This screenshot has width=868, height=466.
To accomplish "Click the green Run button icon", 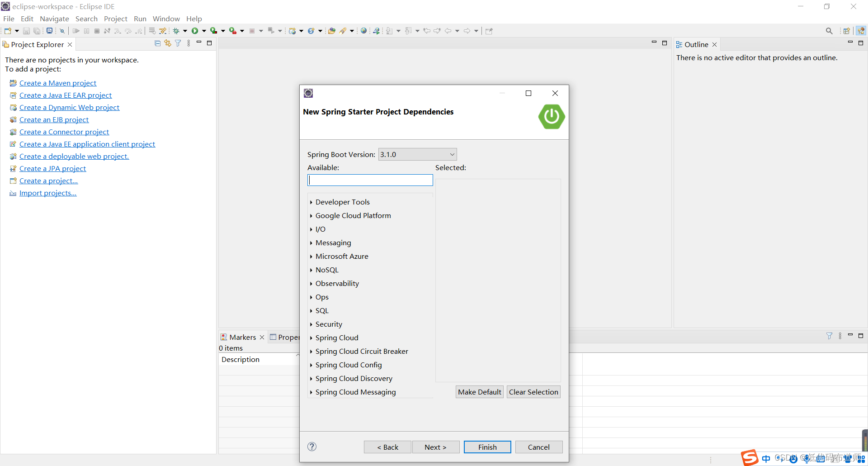I will (x=195, y=31).
